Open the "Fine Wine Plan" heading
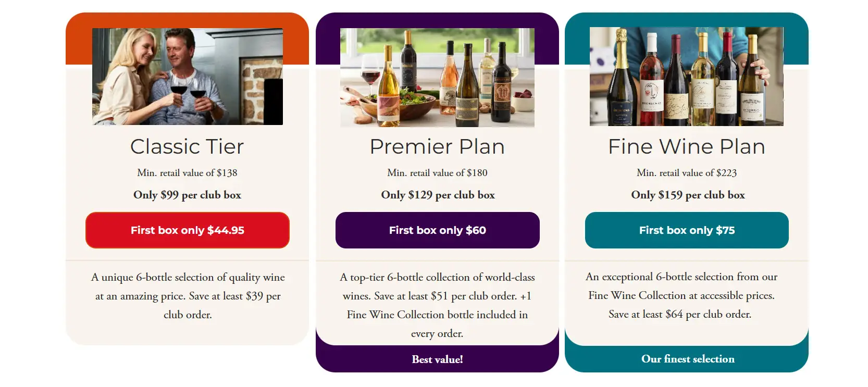The width and height of the screenshot is (868, 387). (687, 147)
